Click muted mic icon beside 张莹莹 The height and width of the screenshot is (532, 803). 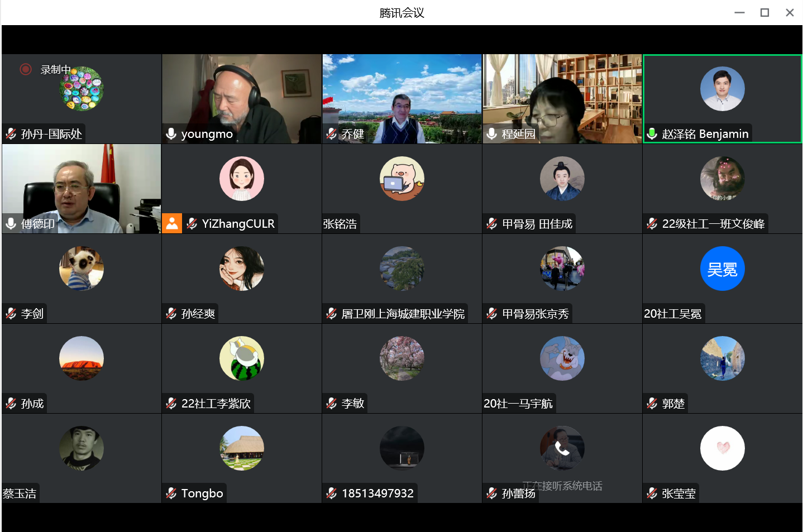click(x=652, y=493)
